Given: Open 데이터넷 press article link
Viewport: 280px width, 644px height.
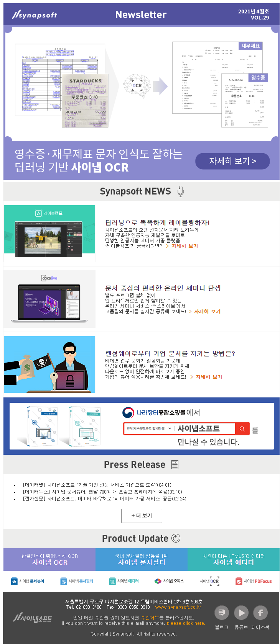Looking at the screenshot, I should (97, 485).
